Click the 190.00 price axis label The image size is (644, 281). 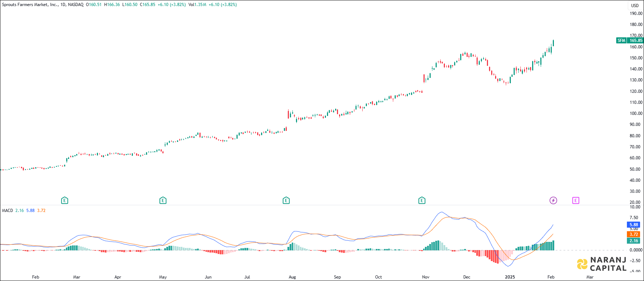point(636,14)
